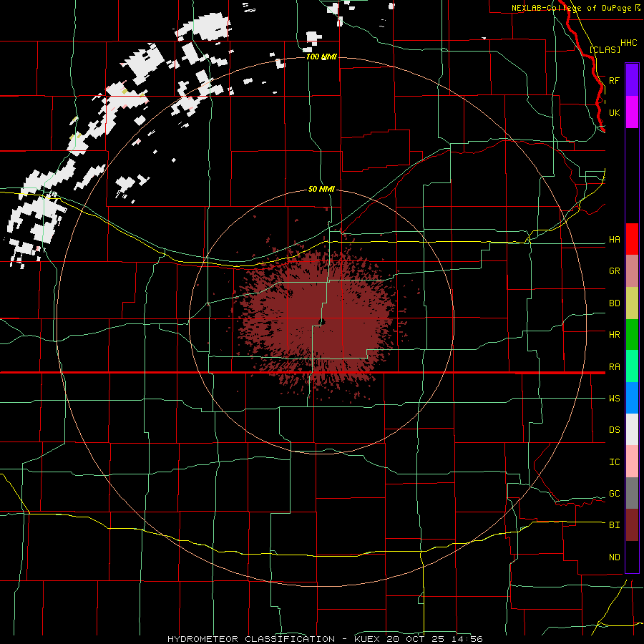This screenshot has width=644, height=644.
Task: Click the black radar site dot
Action: tap(323, 322)
